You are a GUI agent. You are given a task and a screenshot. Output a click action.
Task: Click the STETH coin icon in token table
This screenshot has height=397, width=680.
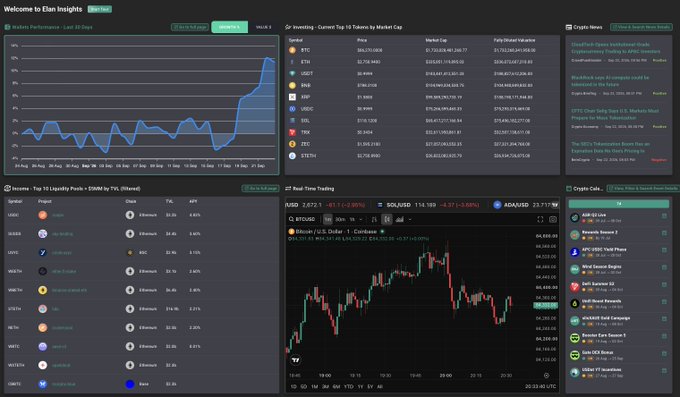pos(292,156)
